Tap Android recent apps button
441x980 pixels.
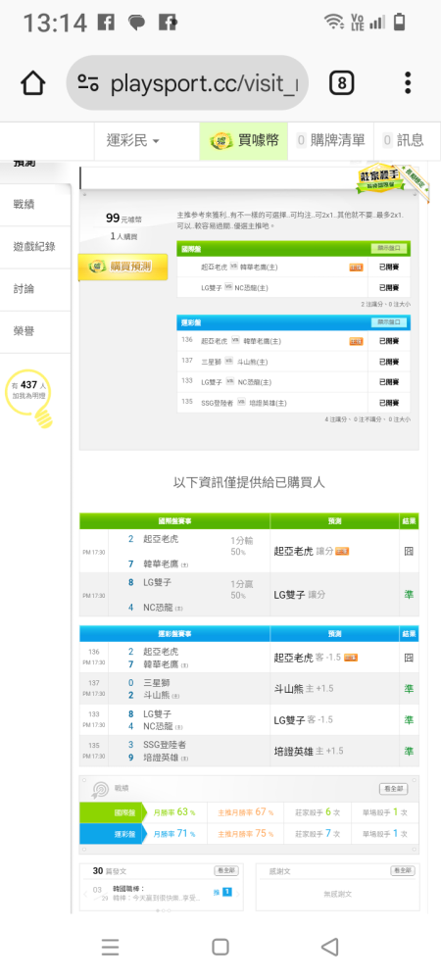tap(110, 947)
